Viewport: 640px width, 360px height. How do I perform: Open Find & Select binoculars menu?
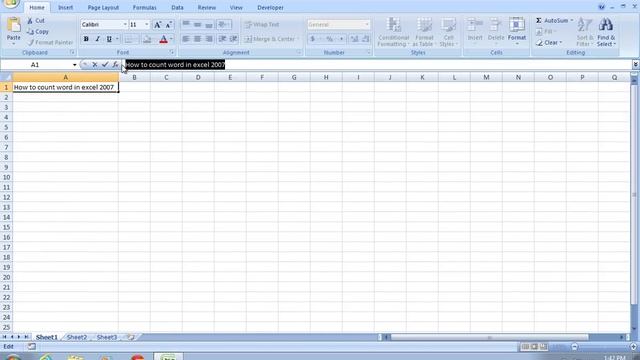pos(606,32)
